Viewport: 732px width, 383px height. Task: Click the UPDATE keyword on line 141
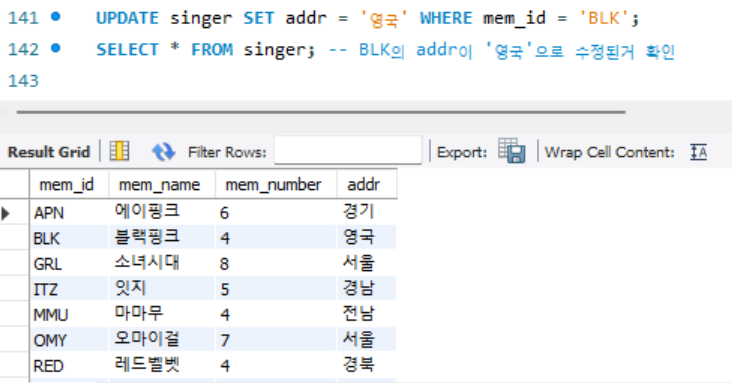click(127, 18)
